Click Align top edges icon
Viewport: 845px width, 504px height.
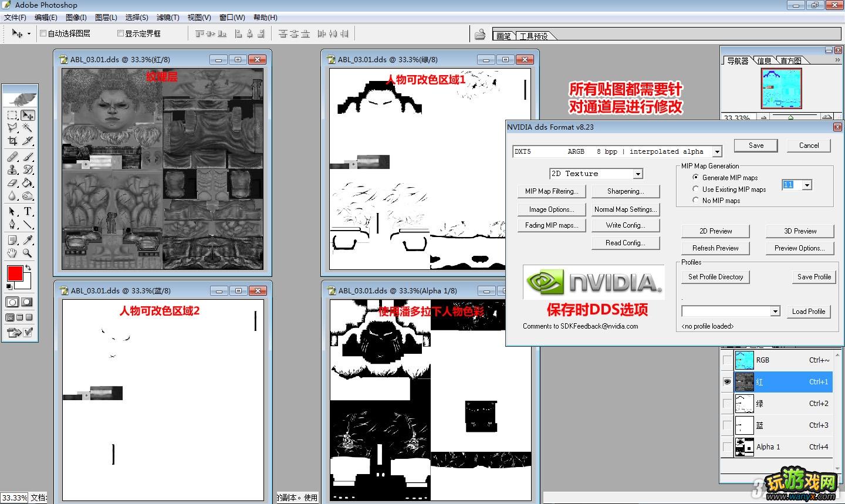201,34
